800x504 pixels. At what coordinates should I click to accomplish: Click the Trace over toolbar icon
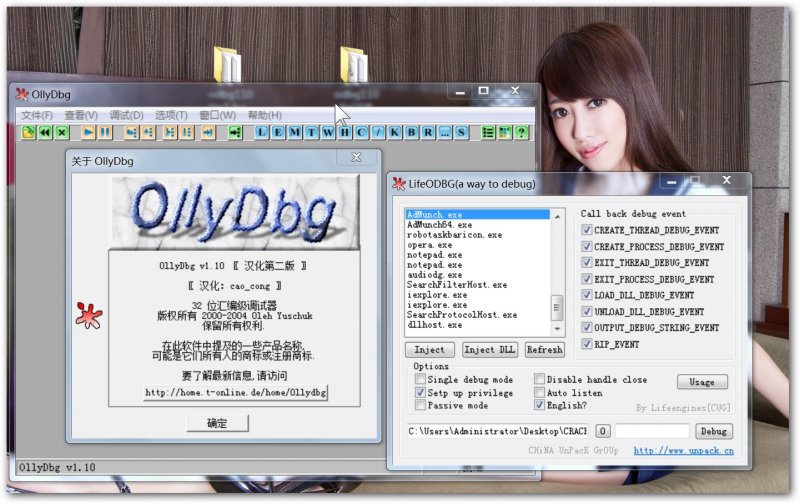(x=187, y=133)
